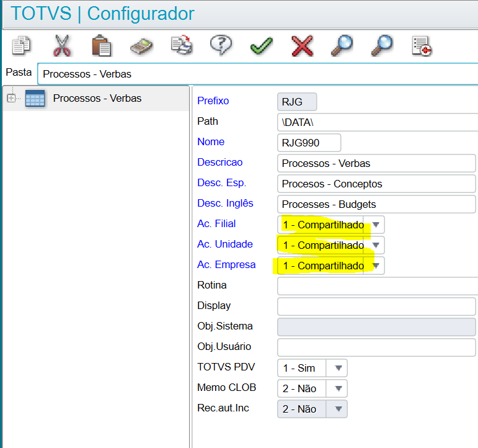The width and height of the screenshot is (478, 448).
Task: Click the Rec.aut.Inc label
Action: coord(223,408)
